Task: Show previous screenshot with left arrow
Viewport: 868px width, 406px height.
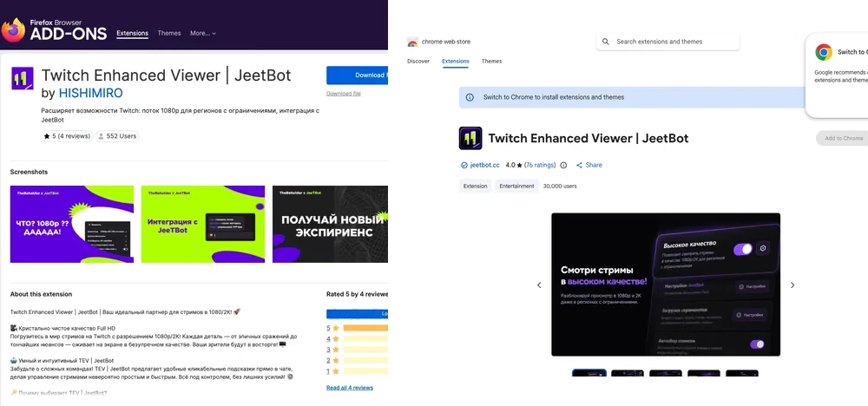Action: (539, 285)
